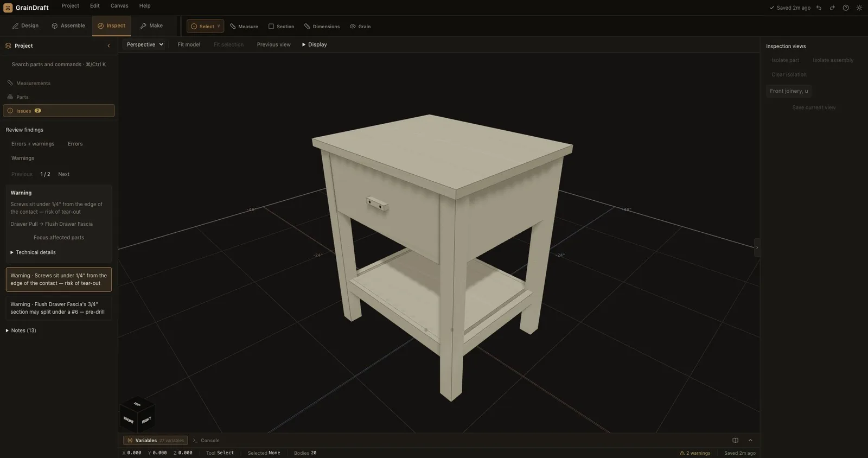This screenshot has height=458, width=868.
Task: Select the Measure tool
Action: point(244,26)
